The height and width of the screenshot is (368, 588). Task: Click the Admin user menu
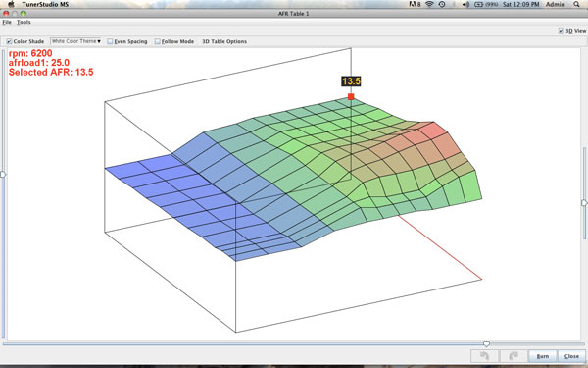[556, 4]
